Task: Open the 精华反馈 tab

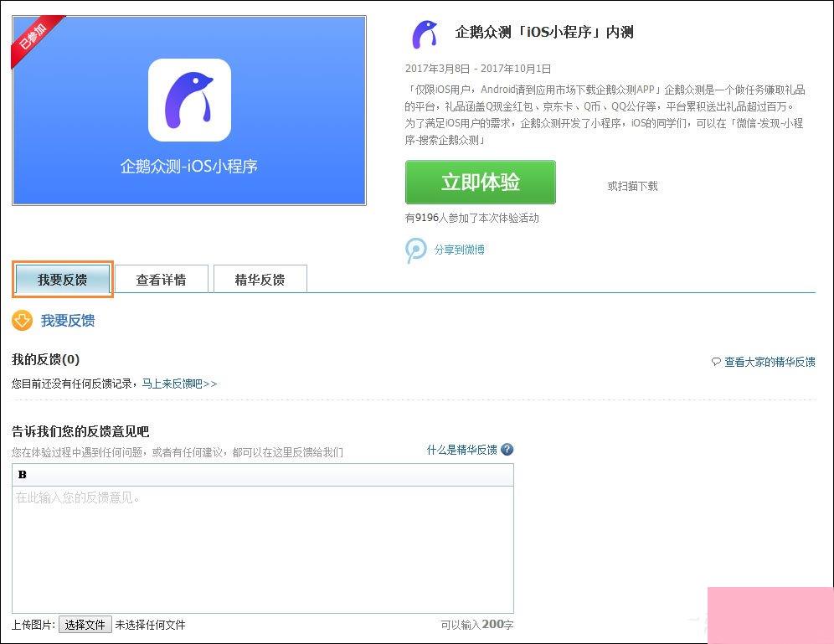Action: tap(260, 280)
